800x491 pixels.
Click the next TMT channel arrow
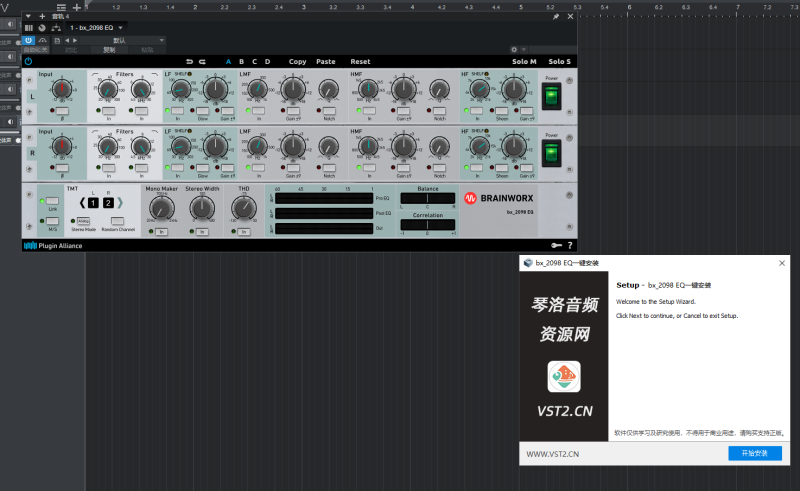pos(121,204)
